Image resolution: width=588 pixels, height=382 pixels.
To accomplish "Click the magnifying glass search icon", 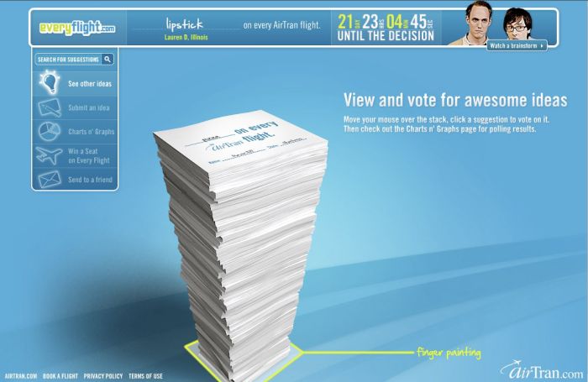I will (x=108, y=60).
